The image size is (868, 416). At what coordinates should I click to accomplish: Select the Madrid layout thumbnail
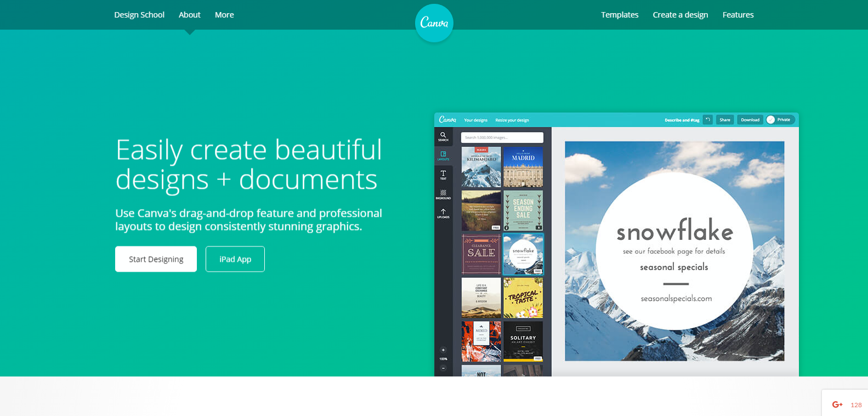pyautogui.click(x=523, y=167)
